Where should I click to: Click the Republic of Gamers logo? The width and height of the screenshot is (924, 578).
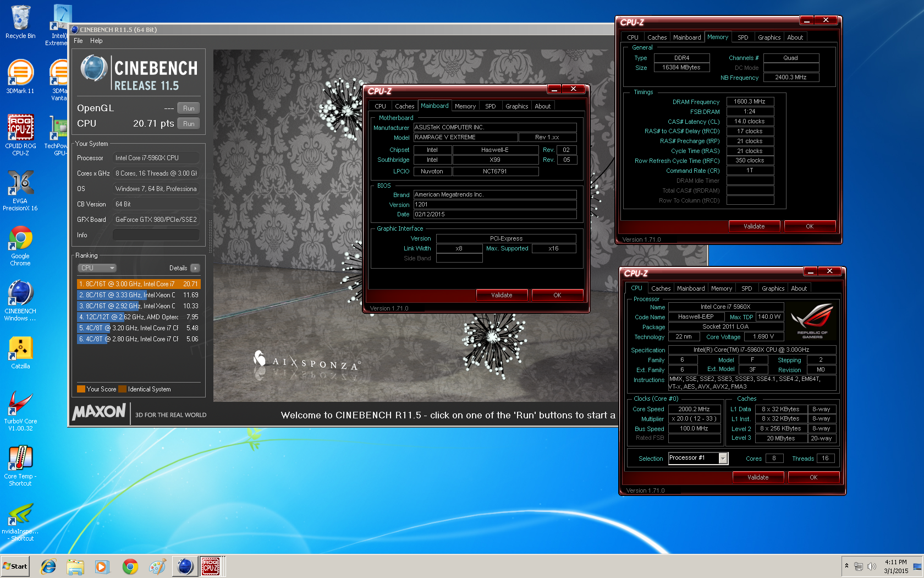pyautogui.click(x=812, y=321)
